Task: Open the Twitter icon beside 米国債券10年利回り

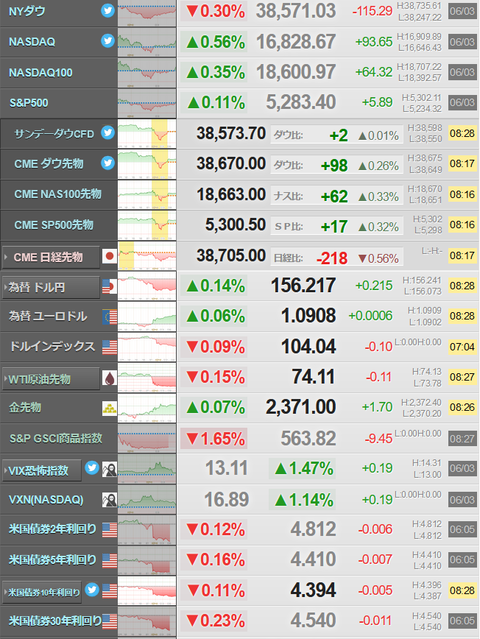Action: [92, 590]
